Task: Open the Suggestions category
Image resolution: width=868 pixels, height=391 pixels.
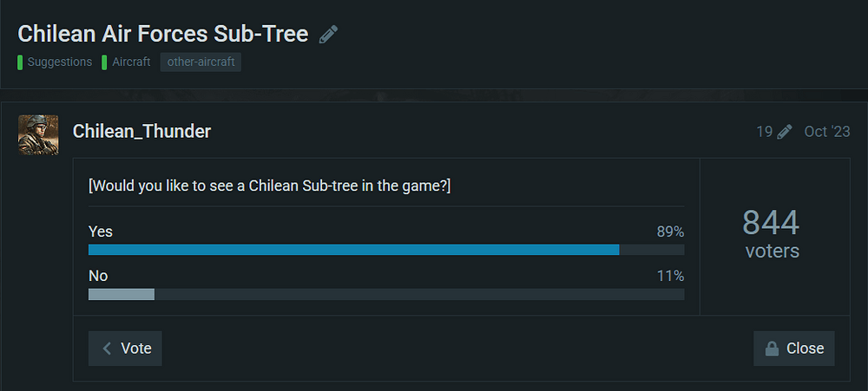Action: coord(59,62)
